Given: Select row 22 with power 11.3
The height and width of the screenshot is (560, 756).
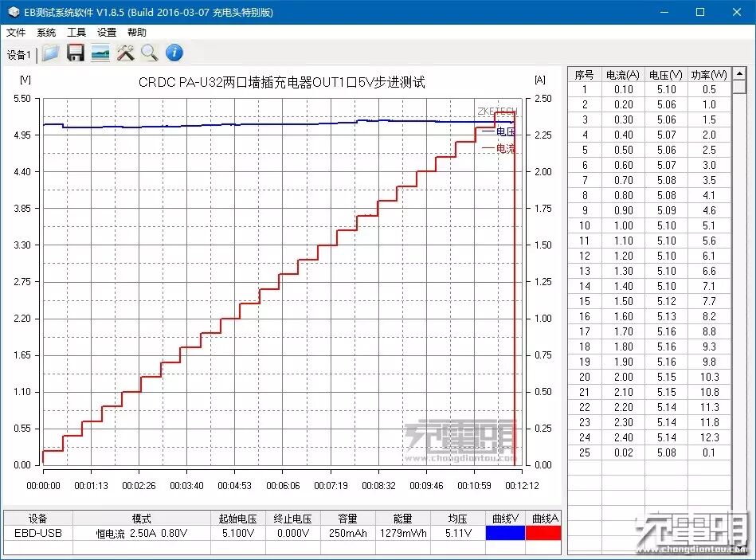Looking at the screenshot, I should point(649,407).
